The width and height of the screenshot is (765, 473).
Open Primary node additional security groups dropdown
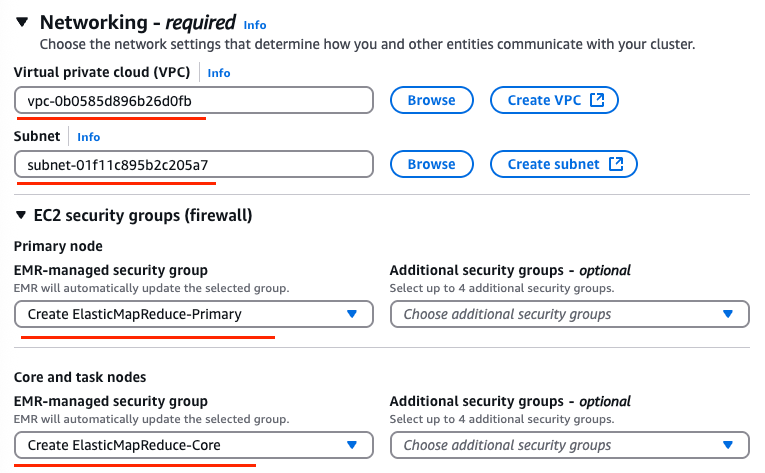point(569,314)
